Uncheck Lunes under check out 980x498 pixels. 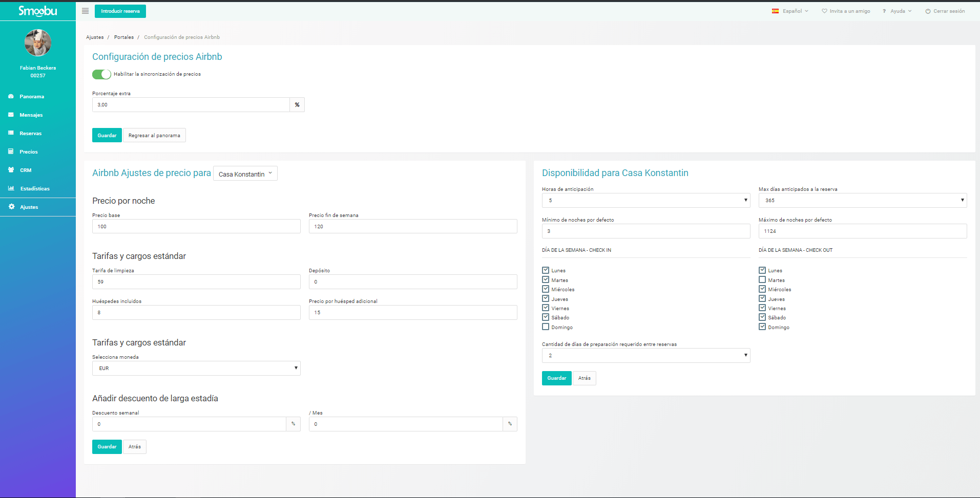pos(762,270)
